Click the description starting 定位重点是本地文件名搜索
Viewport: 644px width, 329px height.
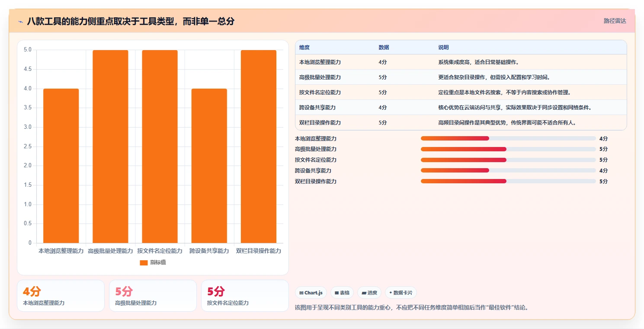504,92
